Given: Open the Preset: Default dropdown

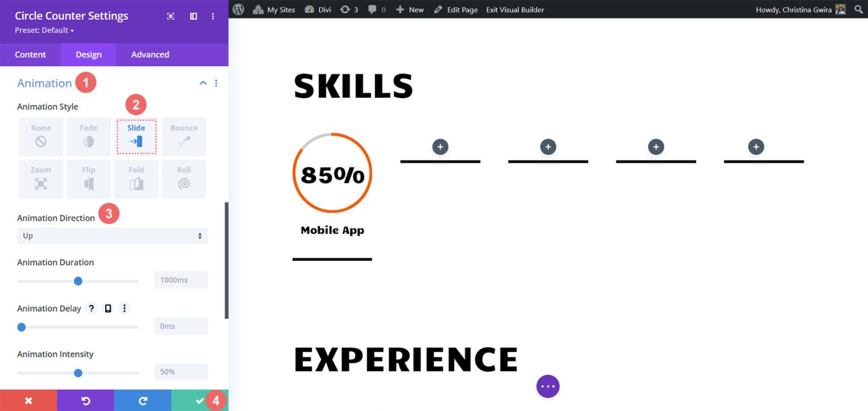Looking at the screenshot, I should pos(44,30).
